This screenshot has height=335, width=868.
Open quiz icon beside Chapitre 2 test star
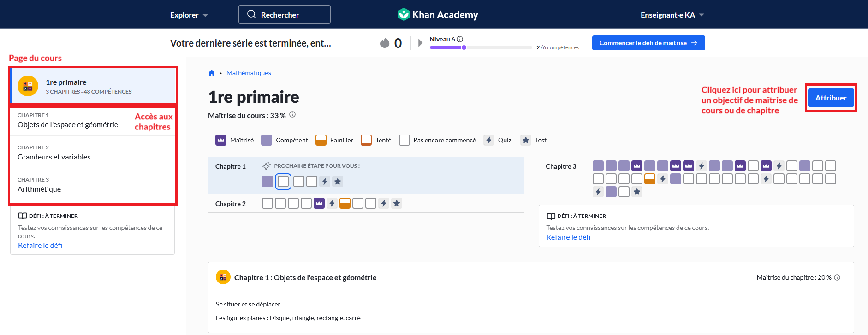(x=384, y=203)
